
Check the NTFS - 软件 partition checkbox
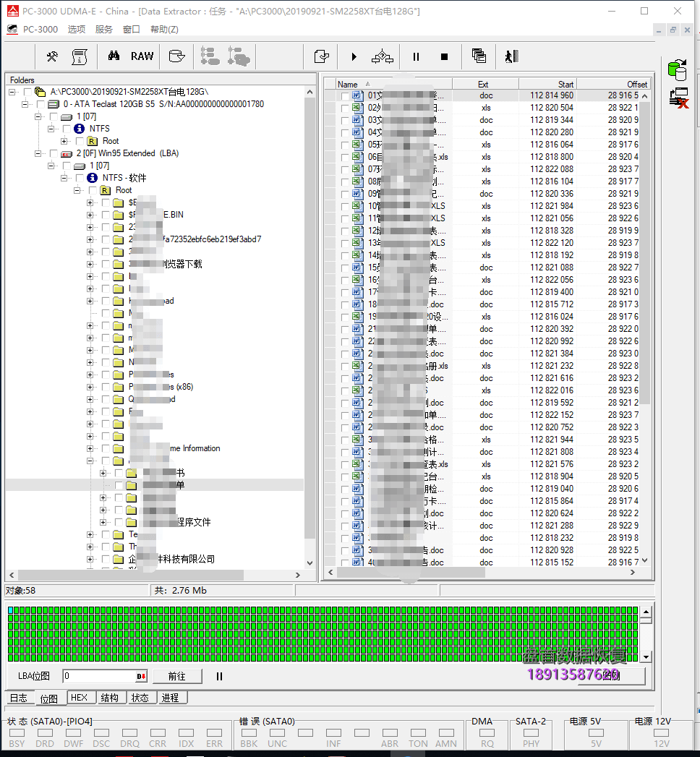pos(80,178)
